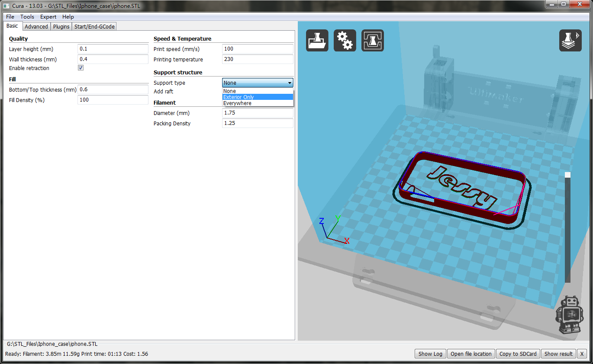Open the Support type dropdown arrow
This screenshot has height=364, width=593.
(290, 83)
